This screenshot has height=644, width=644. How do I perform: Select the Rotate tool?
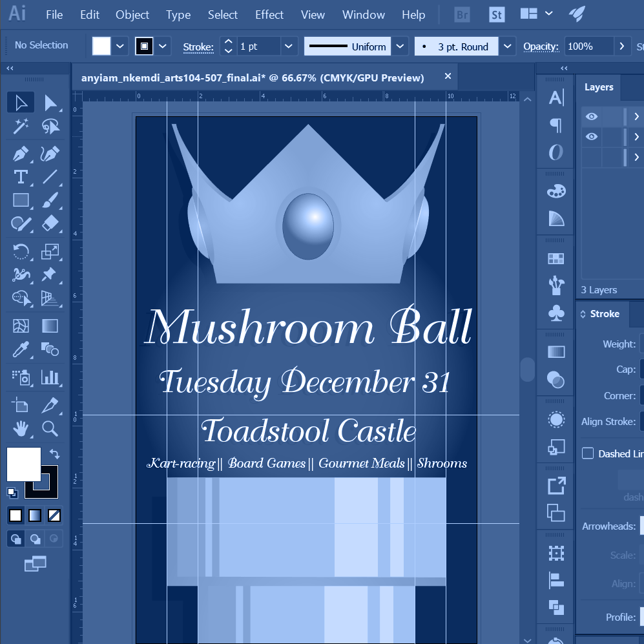pos(21,251)
